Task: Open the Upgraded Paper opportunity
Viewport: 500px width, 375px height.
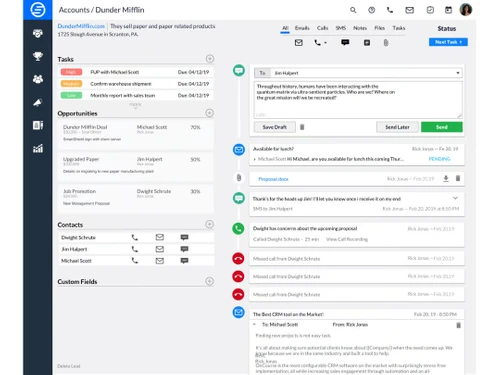Action: pos(135,167)
